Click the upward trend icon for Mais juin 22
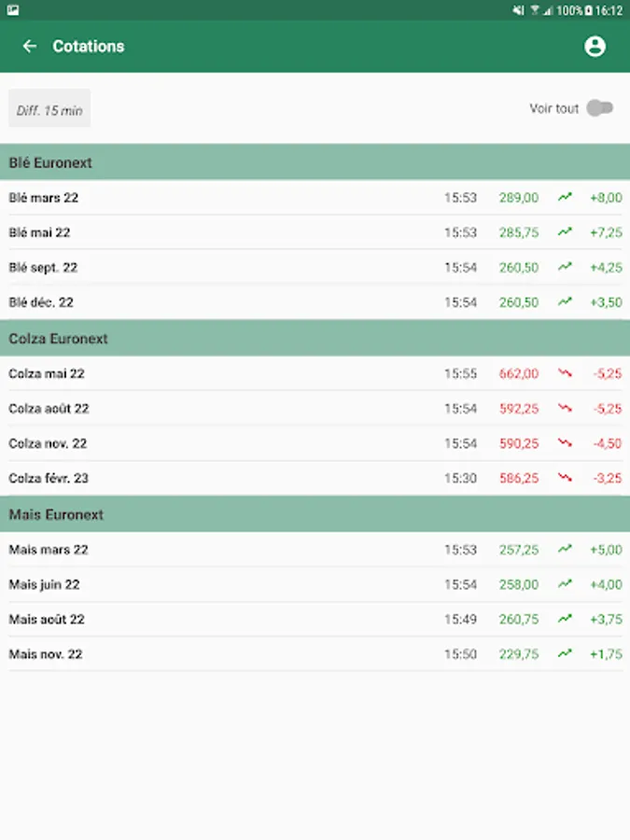The height and width of the screenshot is (840, 630). click(565, 584)
